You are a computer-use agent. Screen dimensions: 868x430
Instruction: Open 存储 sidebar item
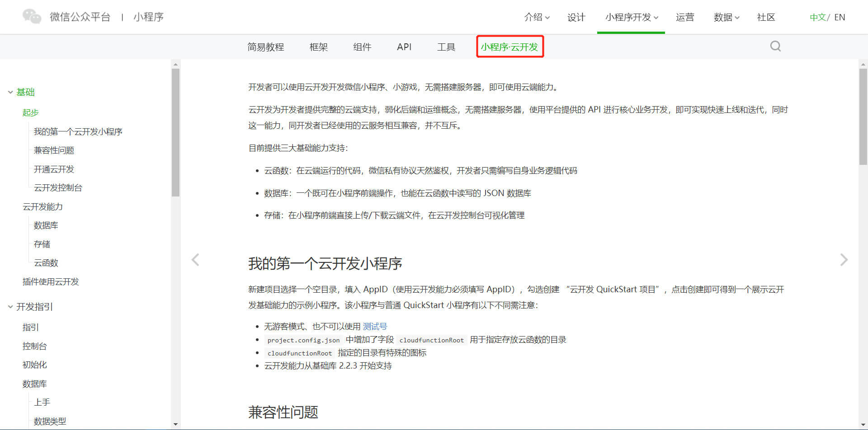[x=42, y=244]
